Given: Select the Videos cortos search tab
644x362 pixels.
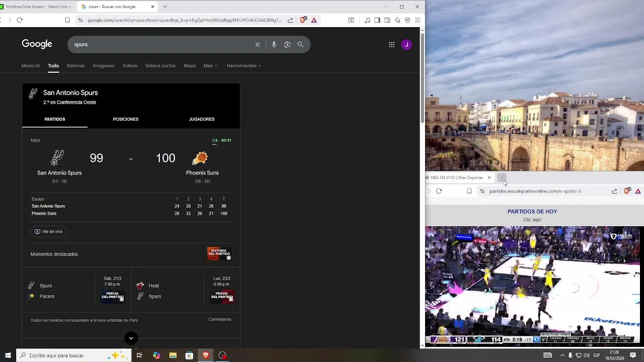Looking at the screenshot, I should [x=160, y=66].
